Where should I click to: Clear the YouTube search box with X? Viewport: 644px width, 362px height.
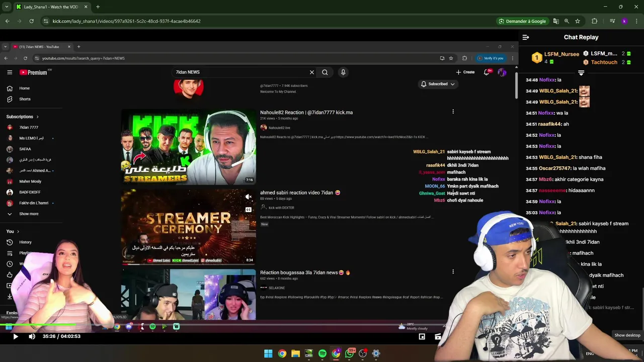pyautogui.click(x=312, y=72)
